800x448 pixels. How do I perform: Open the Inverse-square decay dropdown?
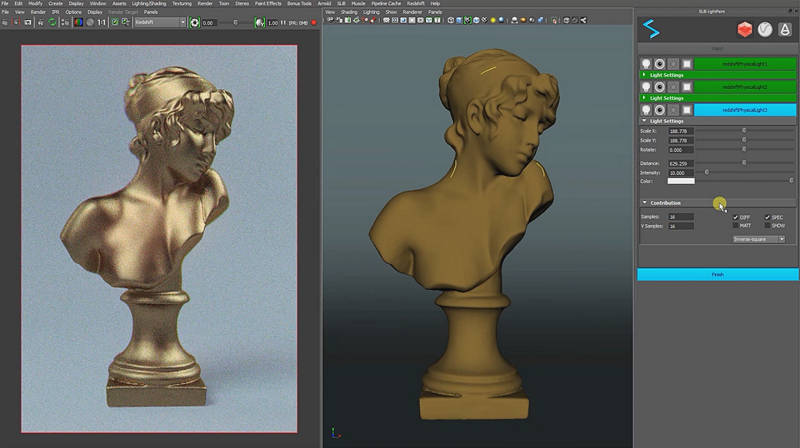(758, 239)
